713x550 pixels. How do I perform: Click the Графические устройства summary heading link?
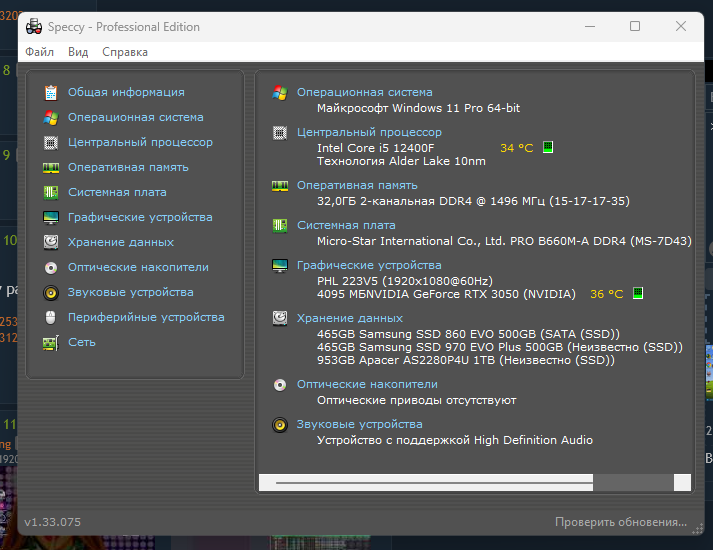click(369, 265)
